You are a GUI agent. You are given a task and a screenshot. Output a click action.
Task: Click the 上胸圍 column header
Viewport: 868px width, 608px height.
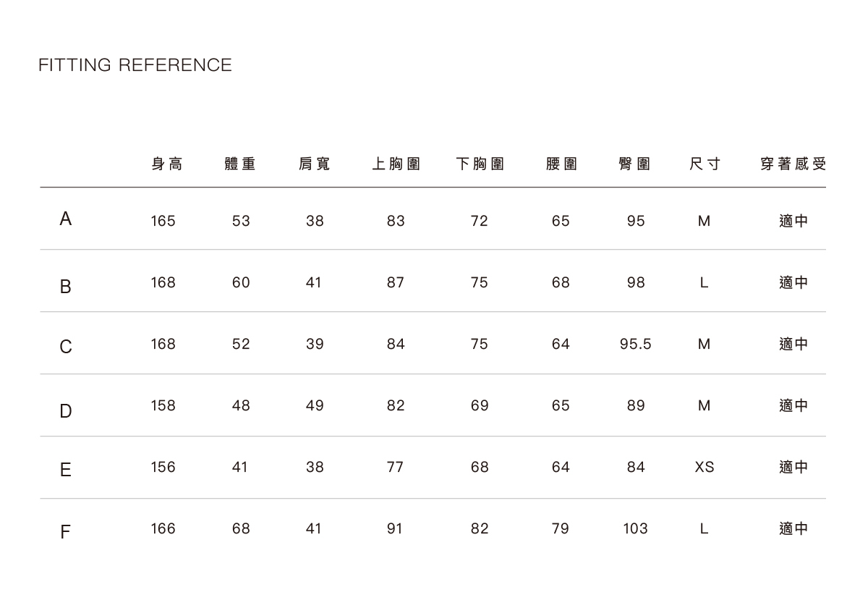coord(396,164)
